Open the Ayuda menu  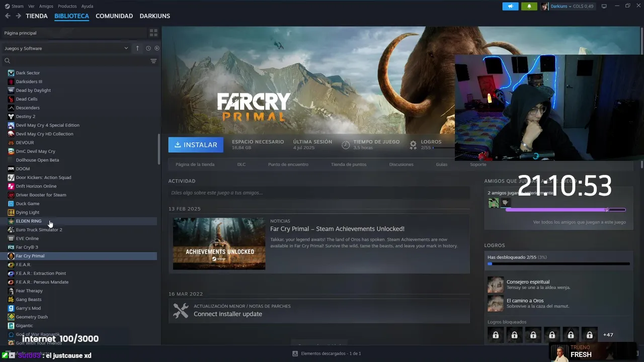pyautogui.click(x=87, y=7)
